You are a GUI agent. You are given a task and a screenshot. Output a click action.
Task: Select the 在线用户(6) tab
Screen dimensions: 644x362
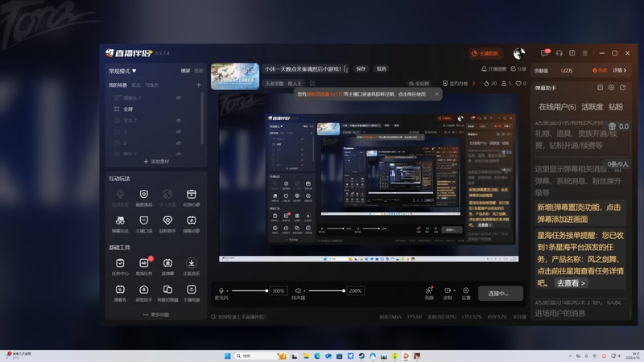[557, 107]
